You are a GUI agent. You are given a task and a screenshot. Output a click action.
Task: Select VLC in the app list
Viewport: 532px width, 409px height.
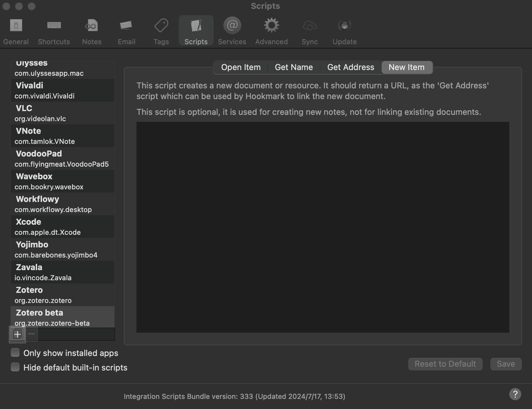(x=63, y=113)
